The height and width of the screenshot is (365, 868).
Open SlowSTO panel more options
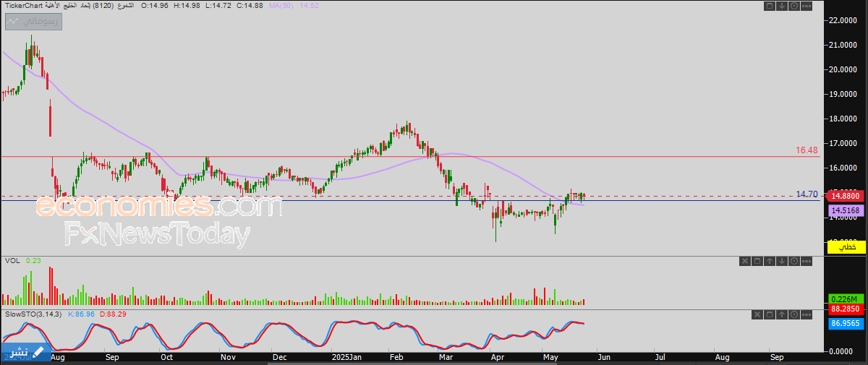coord(807,314)
